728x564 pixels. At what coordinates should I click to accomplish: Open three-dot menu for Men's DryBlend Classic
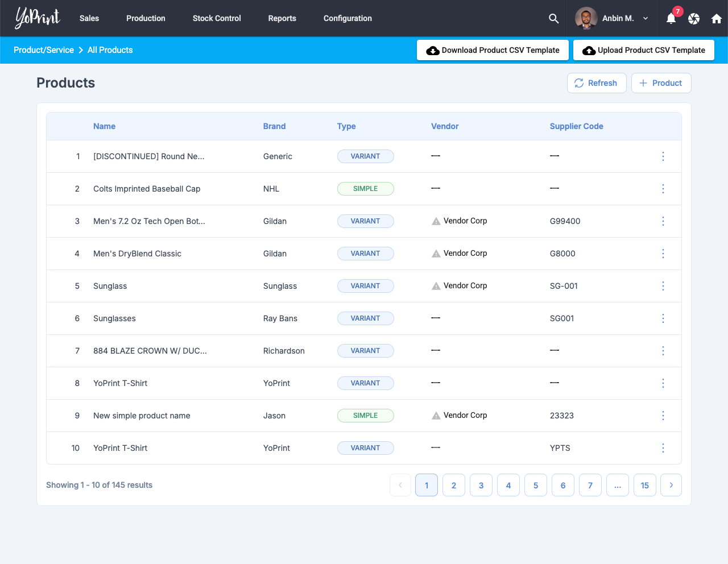coord(663,254)
